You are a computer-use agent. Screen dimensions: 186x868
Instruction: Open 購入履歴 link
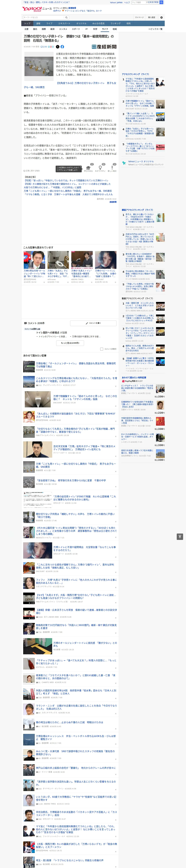[152, 17]
